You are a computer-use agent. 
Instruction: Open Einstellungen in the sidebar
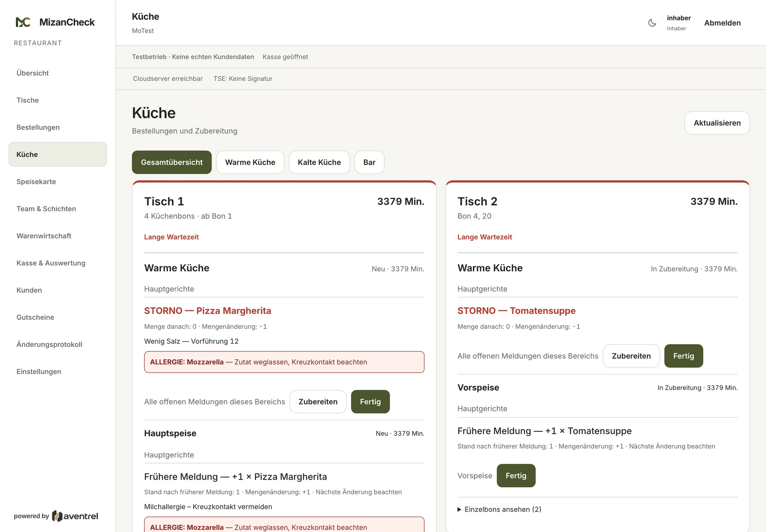tap(57, 372)
